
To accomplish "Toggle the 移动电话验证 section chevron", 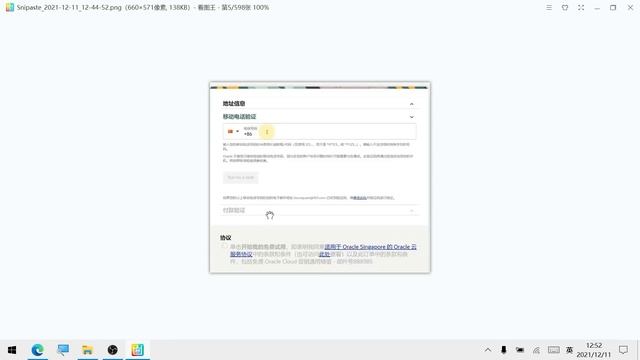I will point(411,117).
